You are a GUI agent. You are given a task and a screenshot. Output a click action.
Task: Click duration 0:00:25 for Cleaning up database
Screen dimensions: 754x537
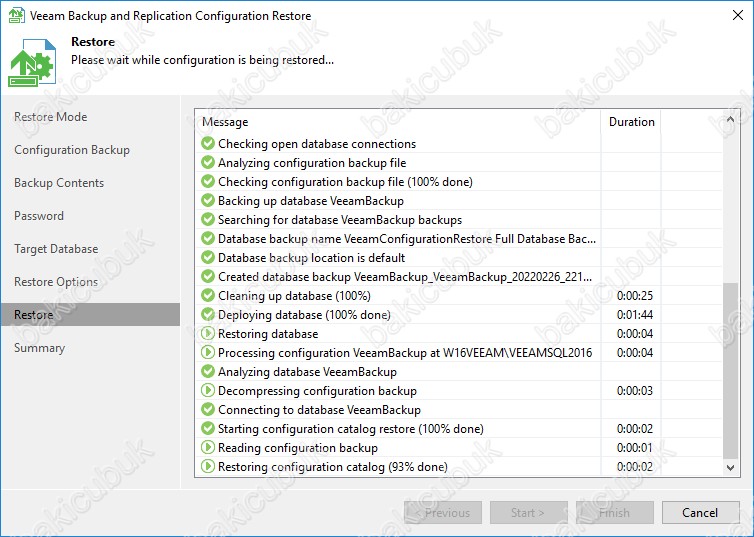(635, 296)
